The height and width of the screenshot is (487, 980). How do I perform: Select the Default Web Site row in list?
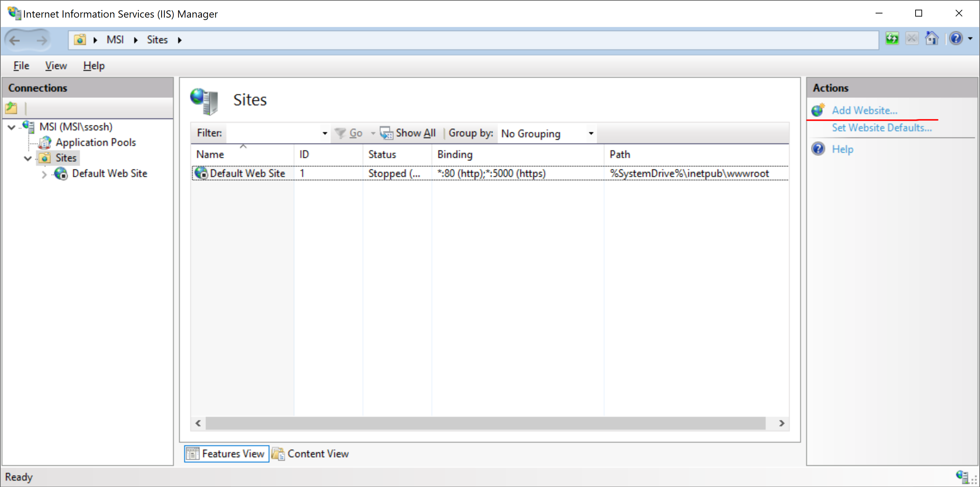point(490,173)
